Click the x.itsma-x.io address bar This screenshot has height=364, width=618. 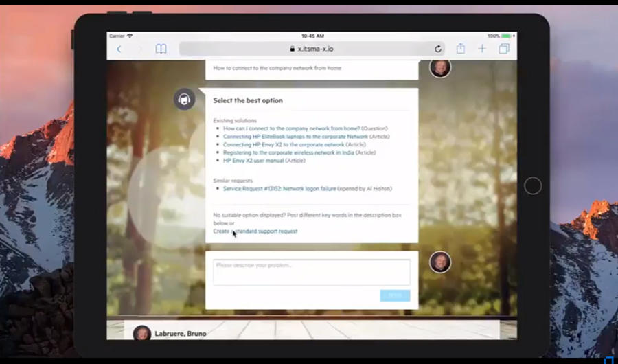(311, 49)
